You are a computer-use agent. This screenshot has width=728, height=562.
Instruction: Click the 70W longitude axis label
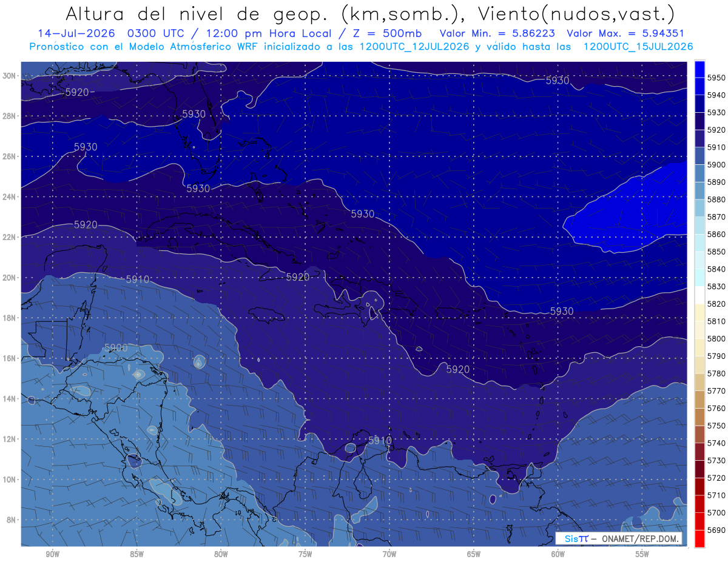point(389,554)
